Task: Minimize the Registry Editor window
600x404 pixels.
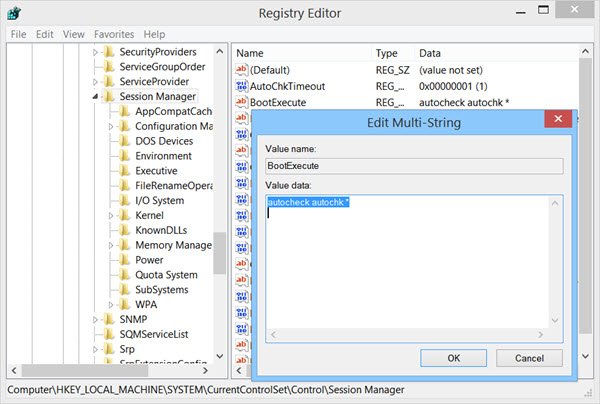Action: click(520, 11)
